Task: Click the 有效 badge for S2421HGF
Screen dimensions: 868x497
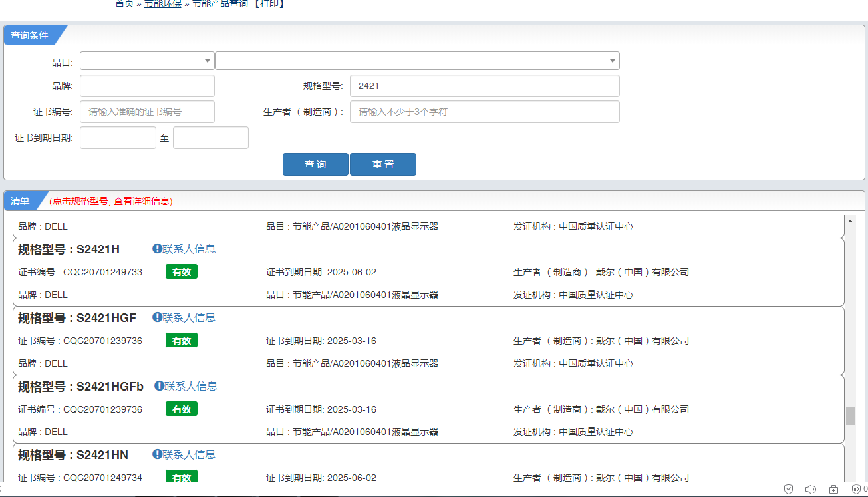Action: click(182, 341)
